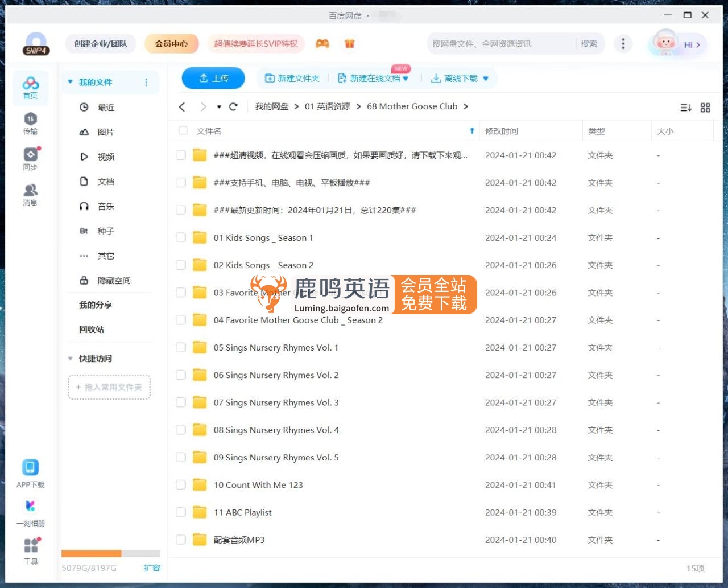Check the box for 01 Kids Songs _ Season 1
This screenshot has height=588, width=728.
181,237
